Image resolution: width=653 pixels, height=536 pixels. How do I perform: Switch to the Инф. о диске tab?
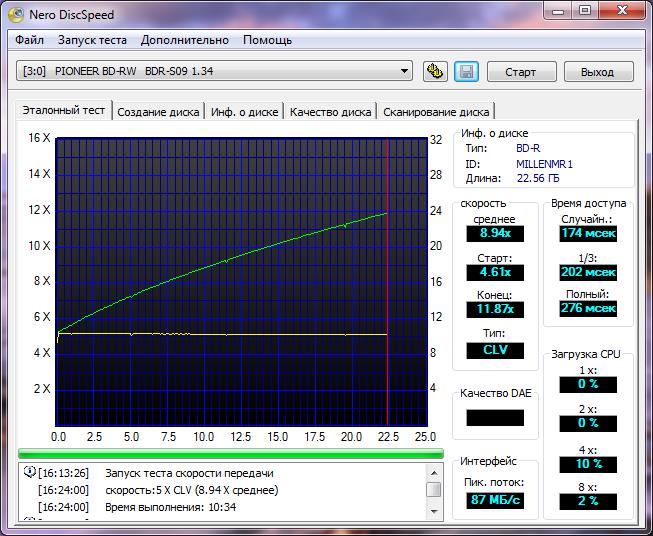(245, 112)
